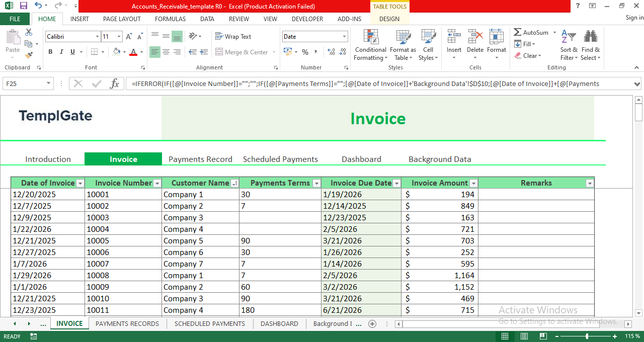Open Conditional Formatting menu

point(371,45)
